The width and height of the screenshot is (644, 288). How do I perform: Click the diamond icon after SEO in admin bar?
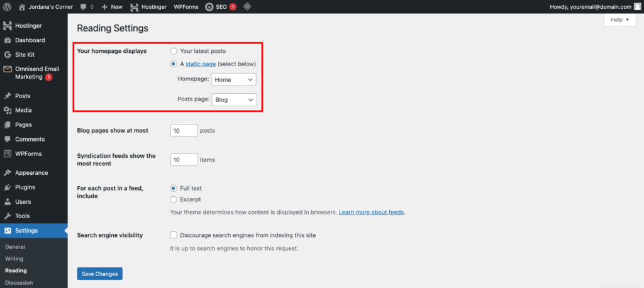click(x=248, y=7)
